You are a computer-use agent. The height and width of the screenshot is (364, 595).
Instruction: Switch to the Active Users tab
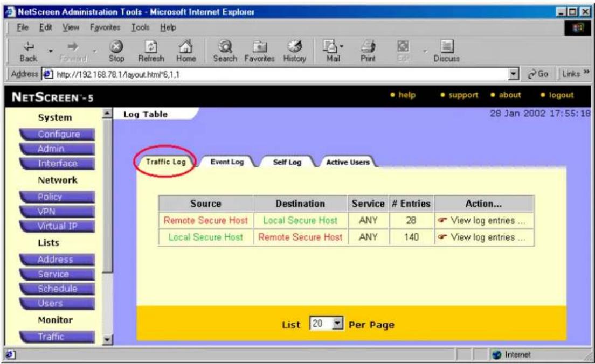click(348, 162)
